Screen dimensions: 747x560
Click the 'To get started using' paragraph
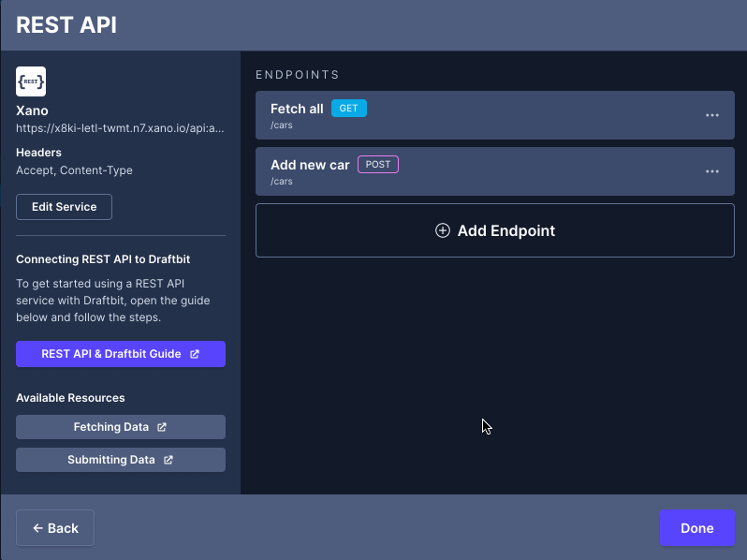tap(113, 301)
